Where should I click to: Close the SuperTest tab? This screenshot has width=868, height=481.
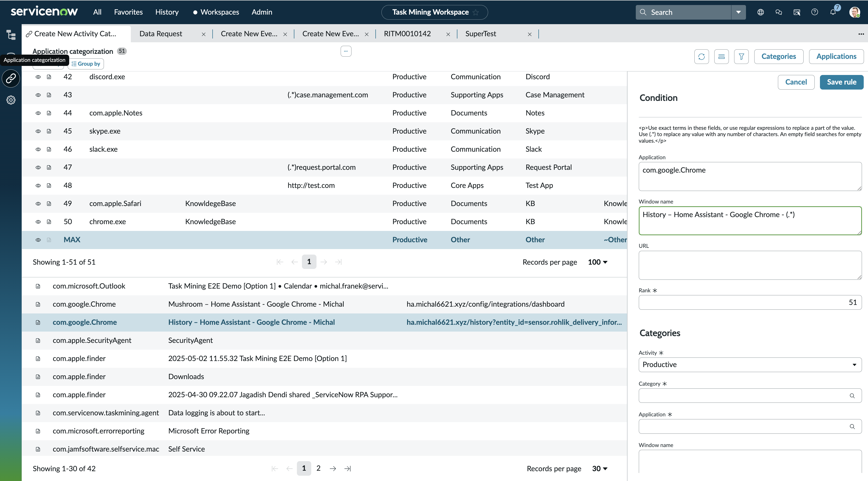(530, 34)
